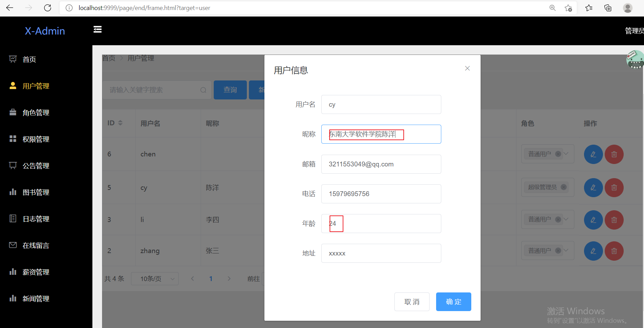Click the 公告管理 board icon
This screenshot has width=644, height=328.
tap(13, 165)
